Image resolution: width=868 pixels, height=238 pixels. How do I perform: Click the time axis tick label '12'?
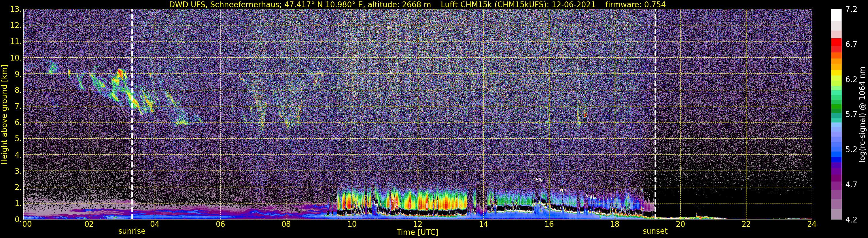pos(417,224)
